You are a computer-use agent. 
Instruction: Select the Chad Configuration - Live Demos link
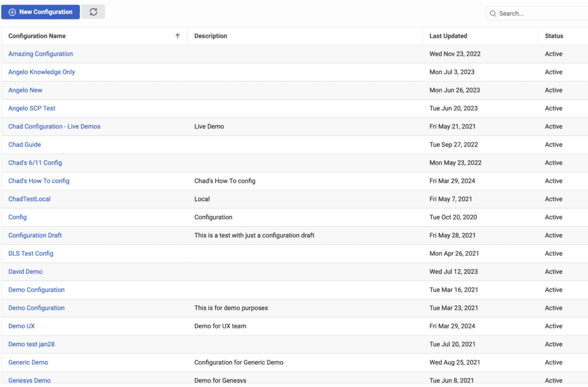tap(54, 126)
